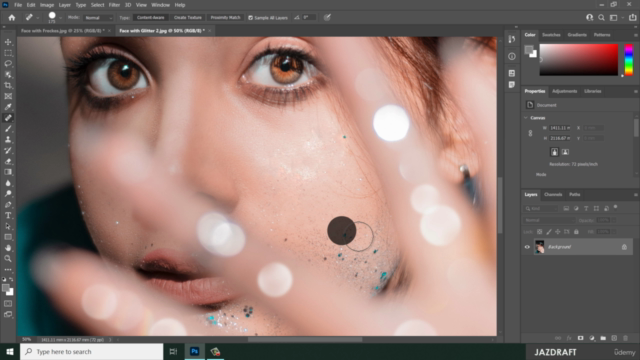The image size is (640, 360).
Task: Open the layer Opacity dropdown
Action: point(614,220)
